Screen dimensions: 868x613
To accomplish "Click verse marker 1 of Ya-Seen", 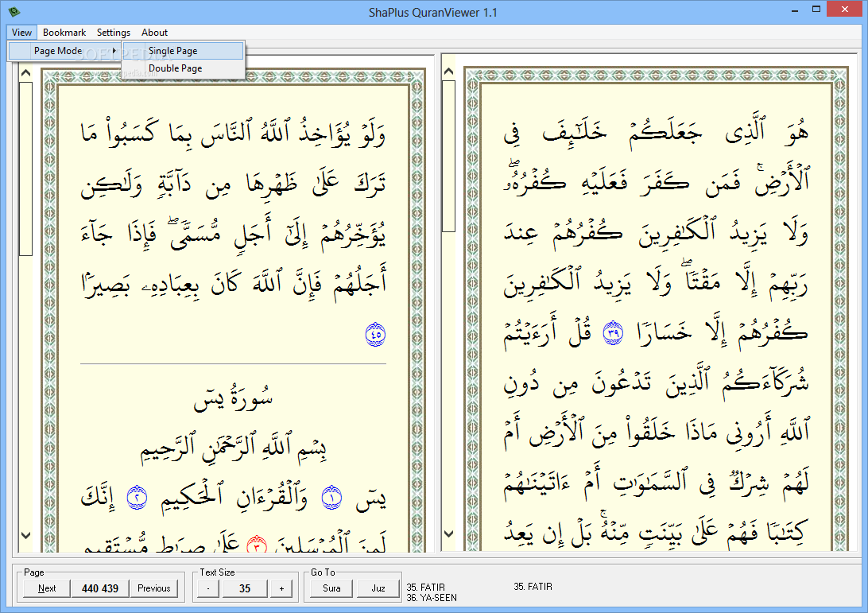I will [332, 497].
